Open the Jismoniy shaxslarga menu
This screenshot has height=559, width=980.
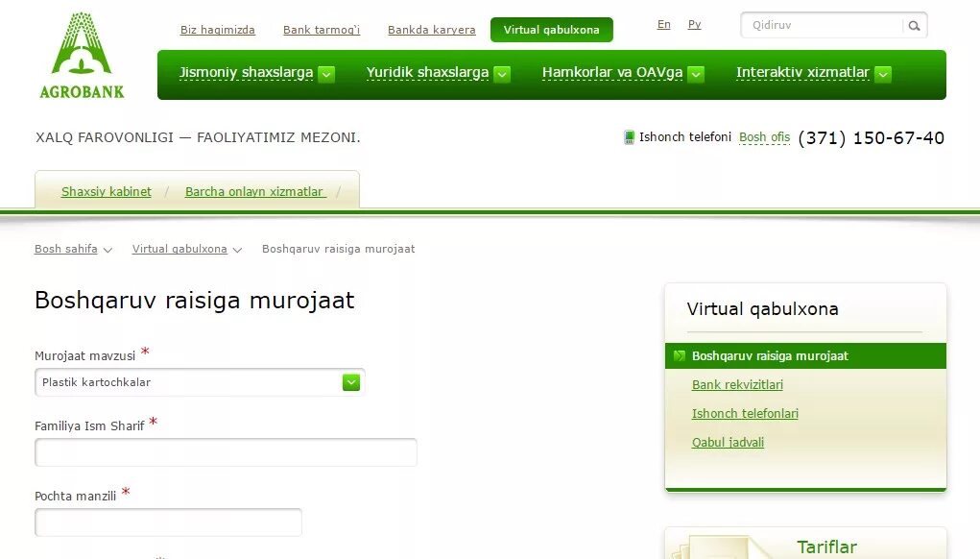(247, 73)
